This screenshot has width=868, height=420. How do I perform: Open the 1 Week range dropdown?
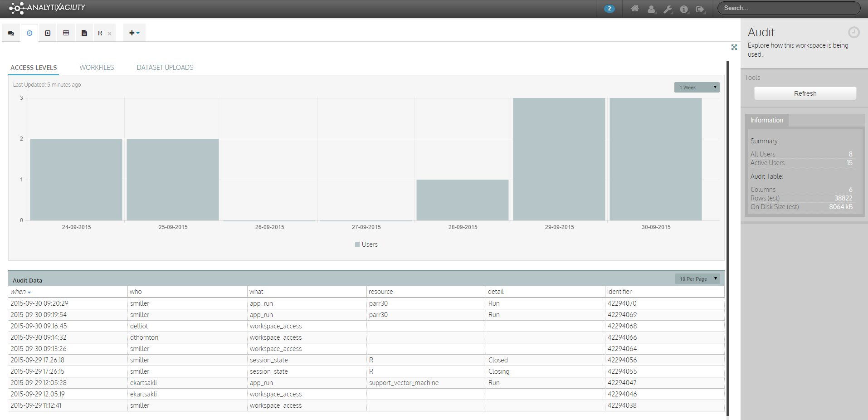[x=697, y=88]
